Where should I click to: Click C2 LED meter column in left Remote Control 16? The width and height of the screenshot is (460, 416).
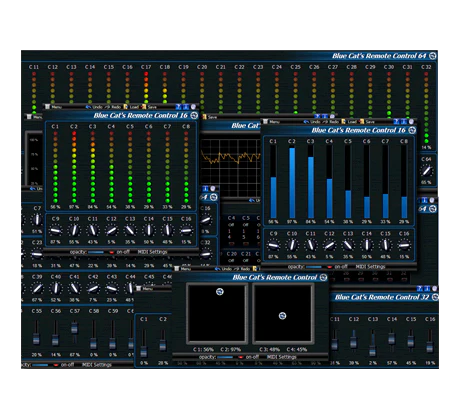(74, 167)
